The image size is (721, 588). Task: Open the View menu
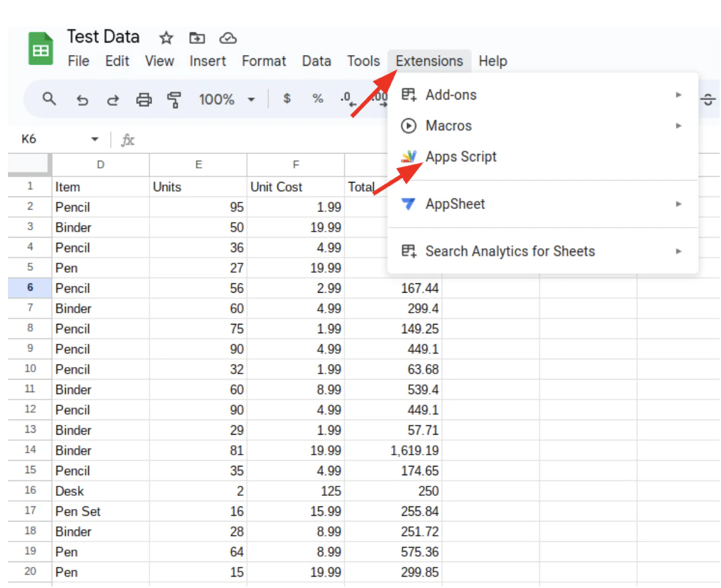tap(159, 61)
